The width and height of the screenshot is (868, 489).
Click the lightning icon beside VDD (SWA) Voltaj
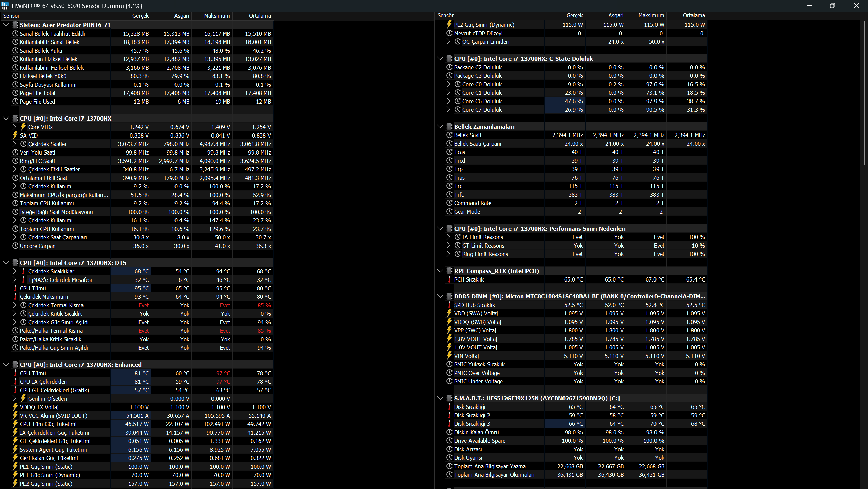[449, 313]
